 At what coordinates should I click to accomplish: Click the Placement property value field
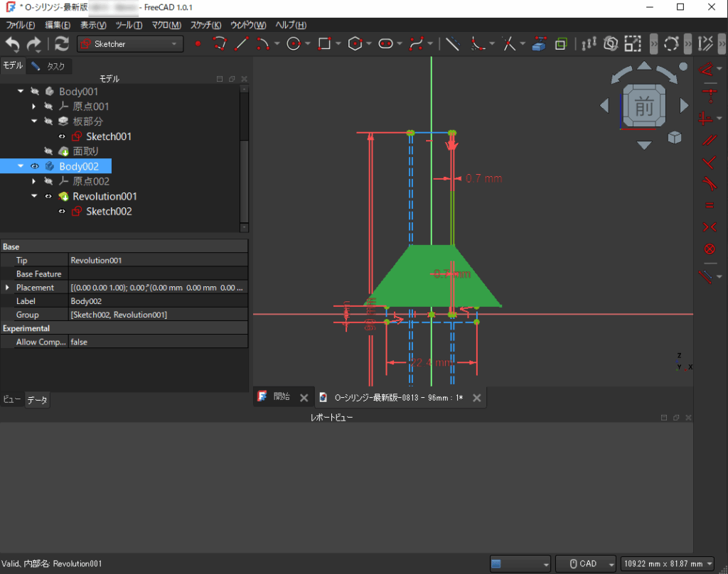tap(158, 288)
